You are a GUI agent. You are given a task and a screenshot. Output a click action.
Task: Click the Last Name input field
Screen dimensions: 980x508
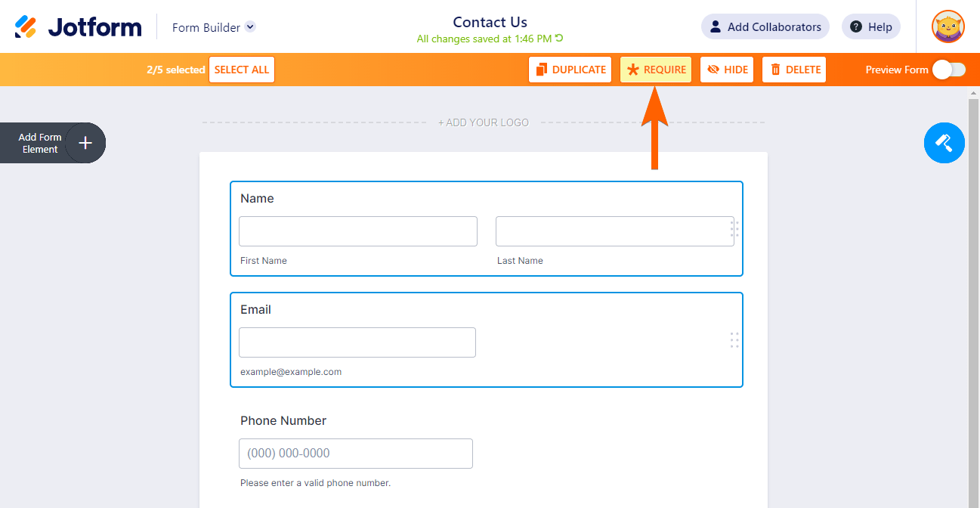click(612, 231)
